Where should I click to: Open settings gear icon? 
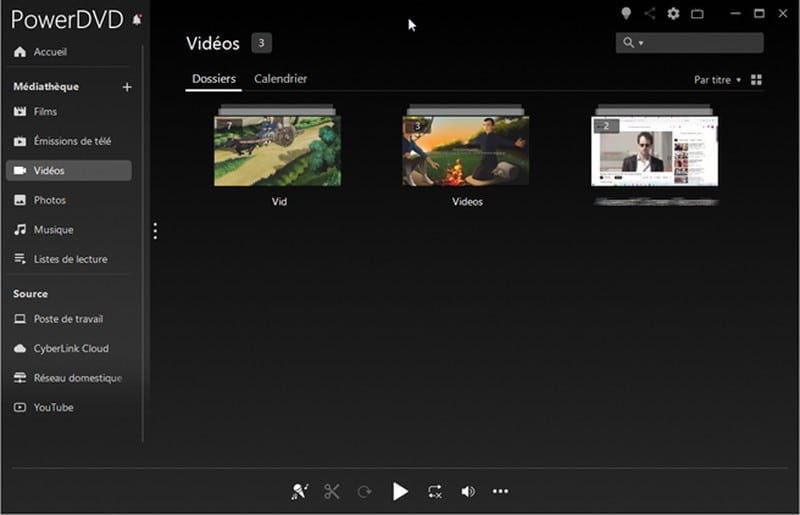coord(673,14)
